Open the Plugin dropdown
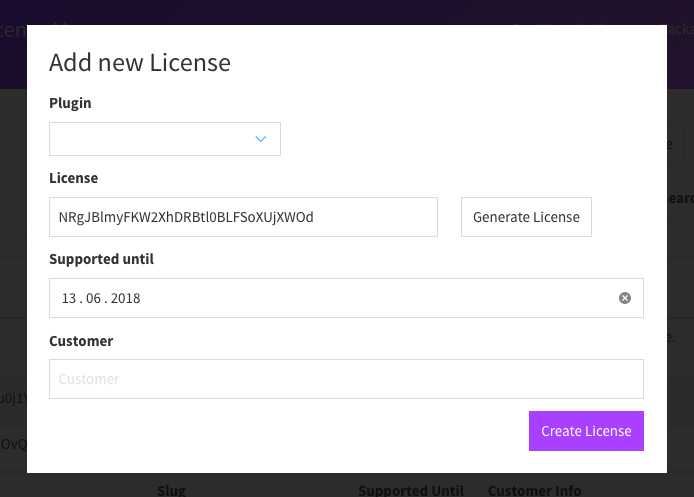694x497 pixels. tap(165, 139)
